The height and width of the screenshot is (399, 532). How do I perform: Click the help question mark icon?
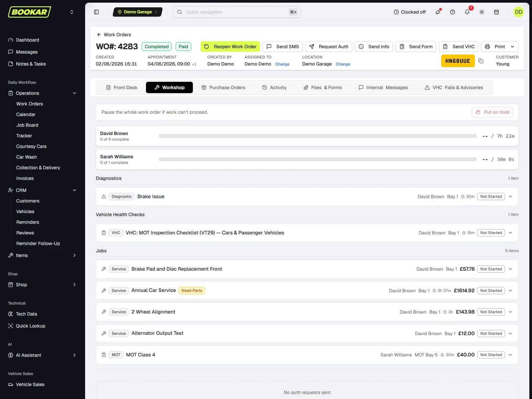pos(453,12)
